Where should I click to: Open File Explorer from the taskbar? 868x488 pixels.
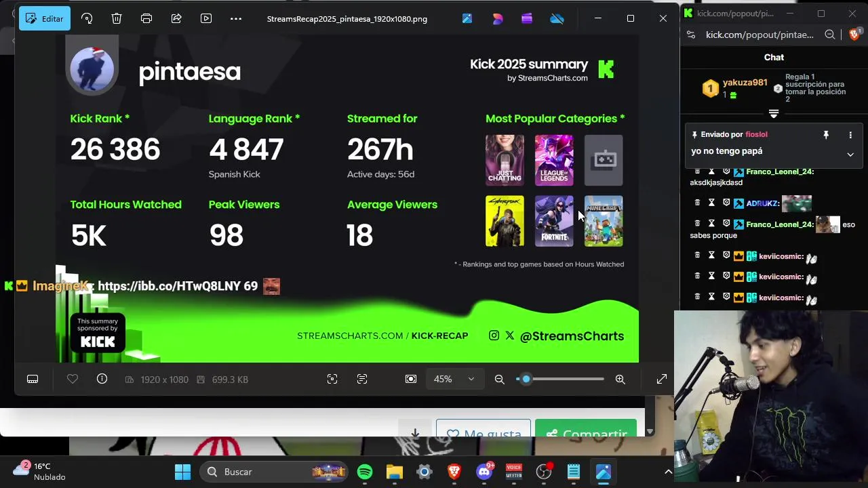click(395, 472)
